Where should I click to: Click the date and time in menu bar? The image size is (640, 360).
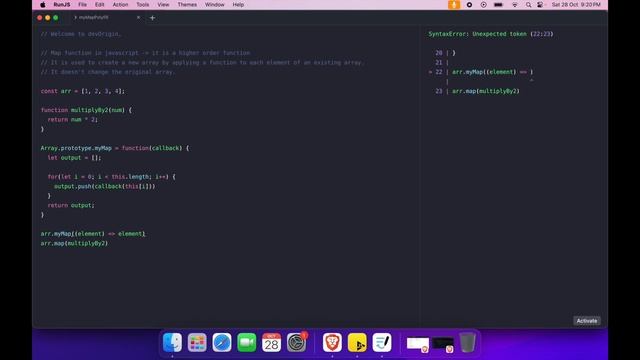click(576, 5)
